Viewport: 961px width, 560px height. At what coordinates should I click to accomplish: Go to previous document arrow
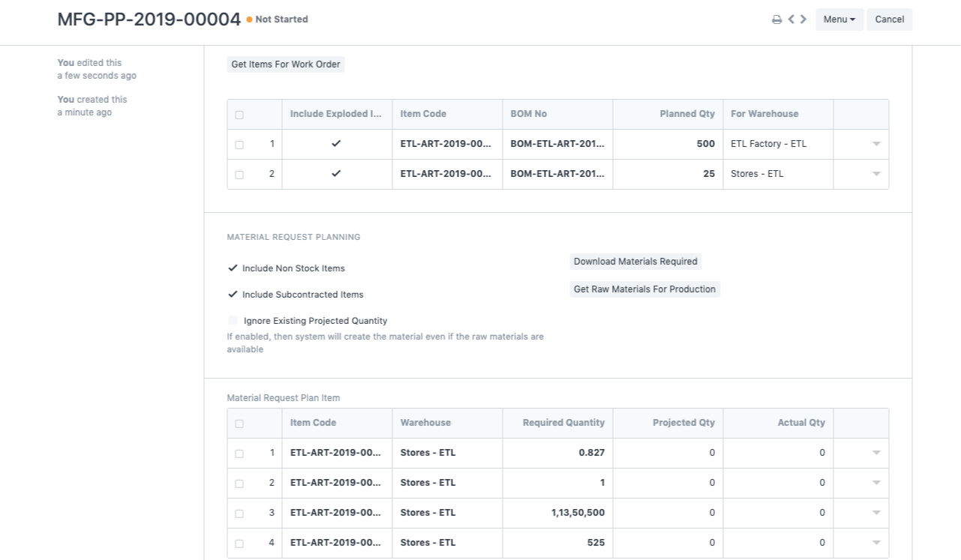tap(791, 19)
